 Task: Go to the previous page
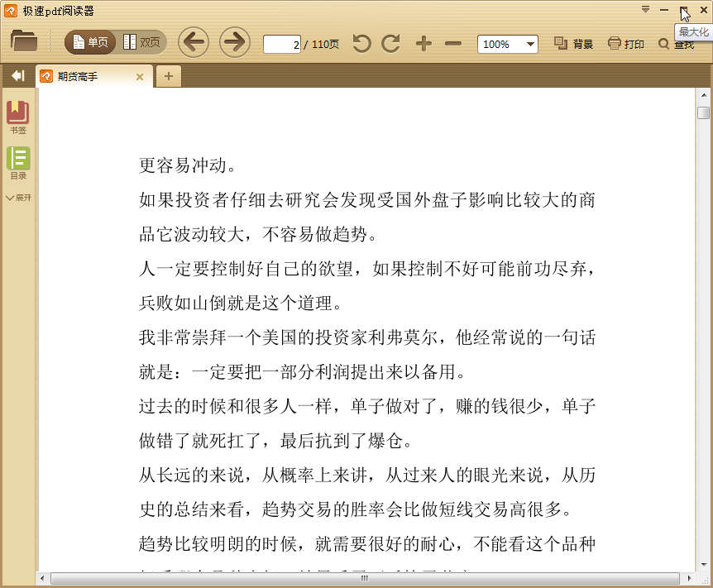194,41
